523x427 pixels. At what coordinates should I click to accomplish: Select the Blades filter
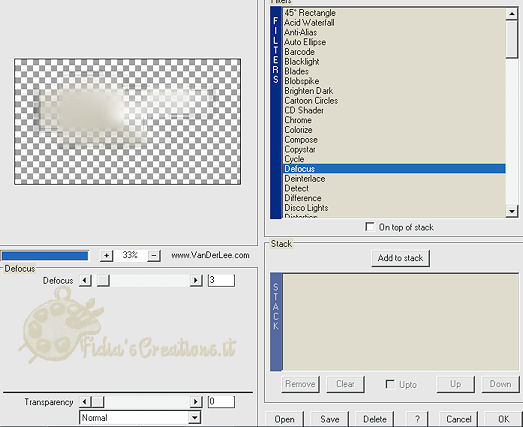[394, 71]
